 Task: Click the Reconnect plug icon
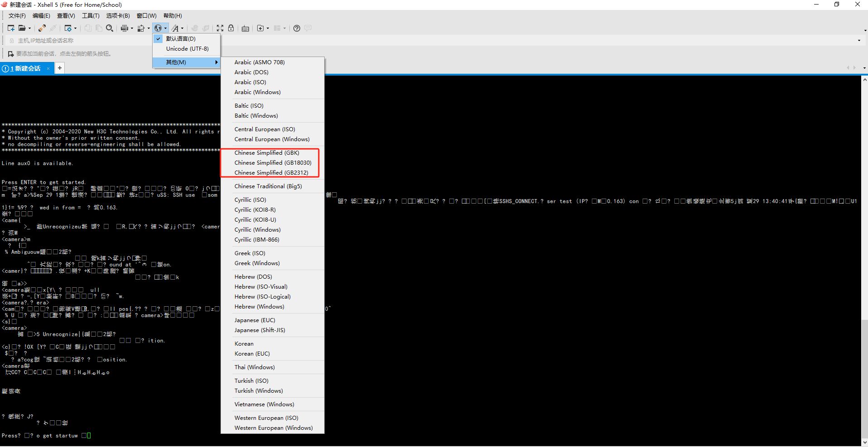pos(42,28)
